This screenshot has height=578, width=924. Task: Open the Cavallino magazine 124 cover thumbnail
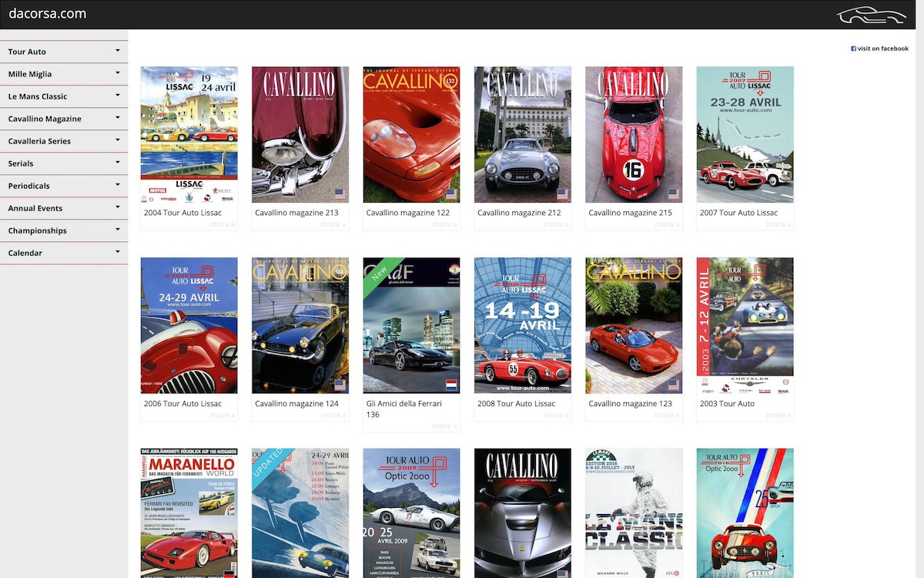pos(300,325)
